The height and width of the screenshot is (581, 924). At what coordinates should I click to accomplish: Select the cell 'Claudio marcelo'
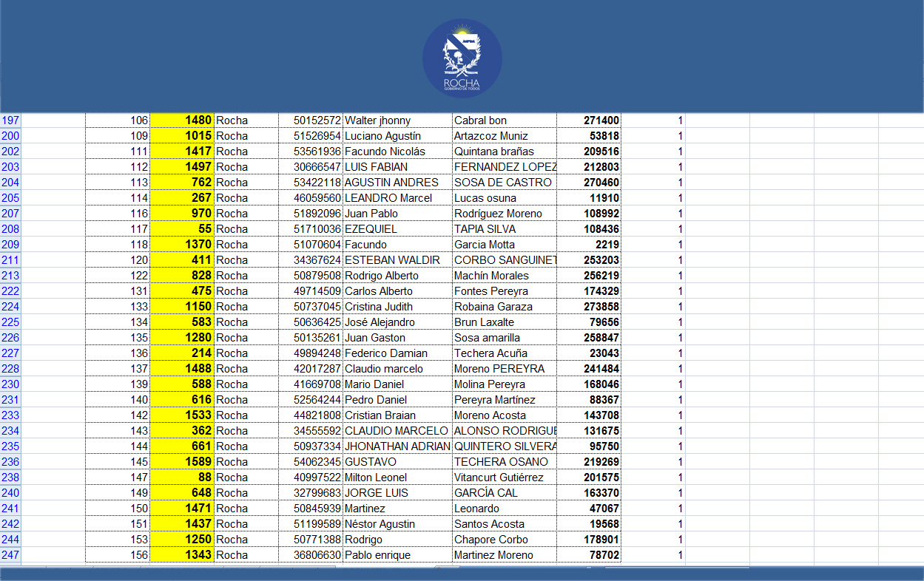click(398, 369)
